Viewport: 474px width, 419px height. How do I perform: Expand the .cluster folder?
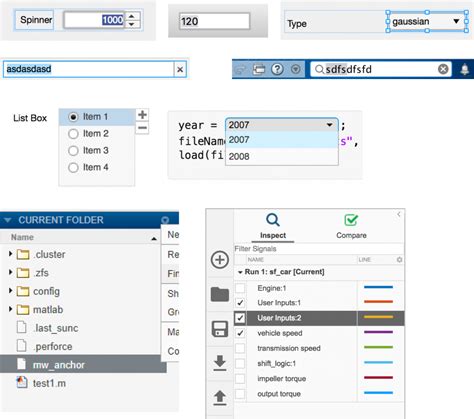tap(10, 254)
